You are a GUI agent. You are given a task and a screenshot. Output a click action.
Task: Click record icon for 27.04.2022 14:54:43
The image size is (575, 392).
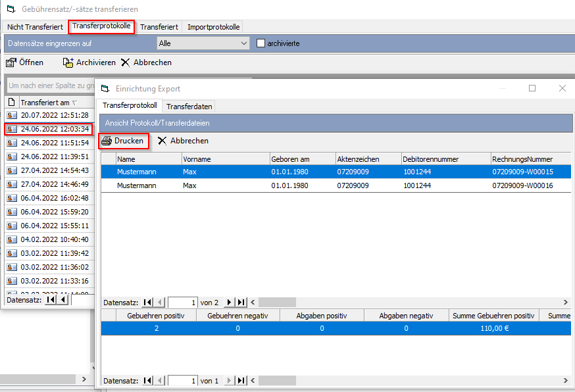click(x=12, y=171)
